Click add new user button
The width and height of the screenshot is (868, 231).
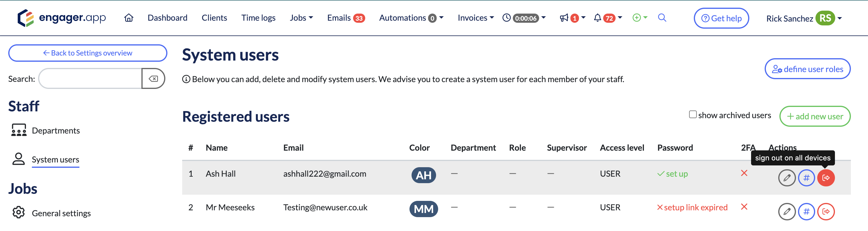click(x=815, y=116)
